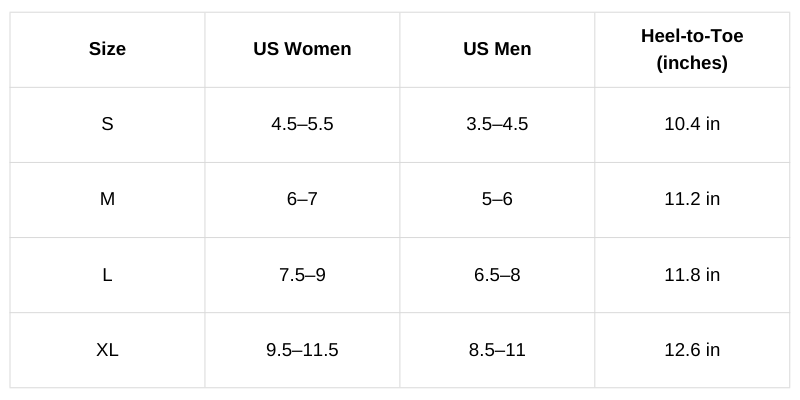Click the 8.5–11 US Men cell
This screenshot has height=400, width=800.
(497, 350)
